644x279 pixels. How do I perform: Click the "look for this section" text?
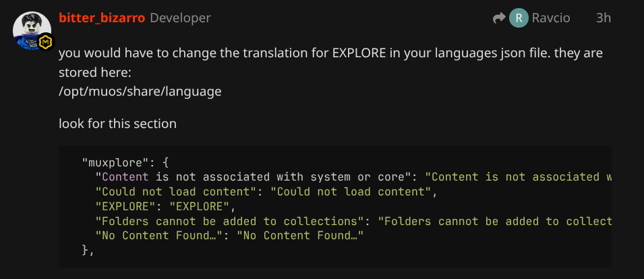tap(117, 123)
